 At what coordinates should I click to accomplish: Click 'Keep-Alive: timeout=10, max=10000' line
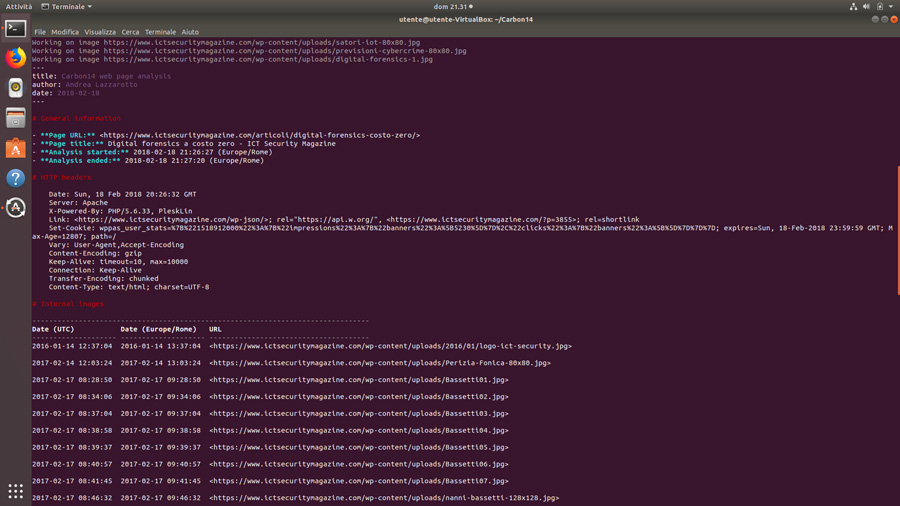[x=118, y=262]
